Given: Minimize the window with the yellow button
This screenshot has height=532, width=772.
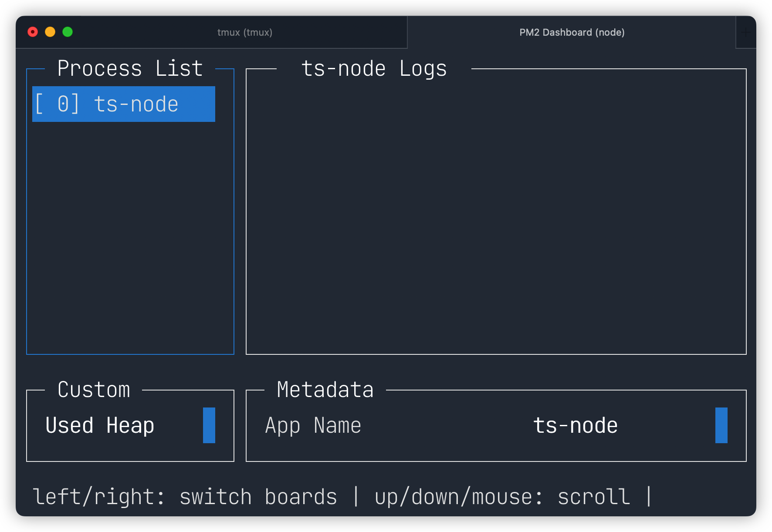Looking at the screenshot, I should pyautogui.click(x=50, y=32).
